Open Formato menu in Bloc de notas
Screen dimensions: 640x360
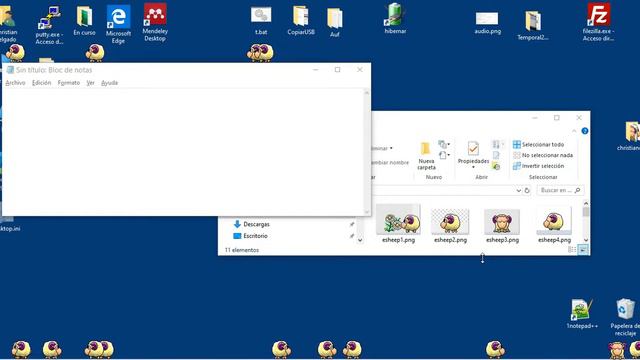coord(69,83)
